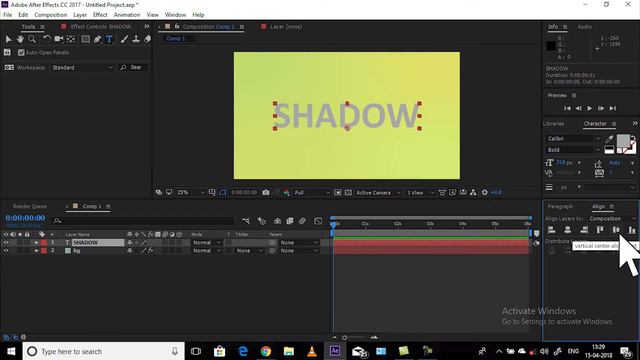Image resolution: width=640 pixels, height=360 pixels.
Task: Click the Take Snapshot camera icon
Action: coord(266,192)
